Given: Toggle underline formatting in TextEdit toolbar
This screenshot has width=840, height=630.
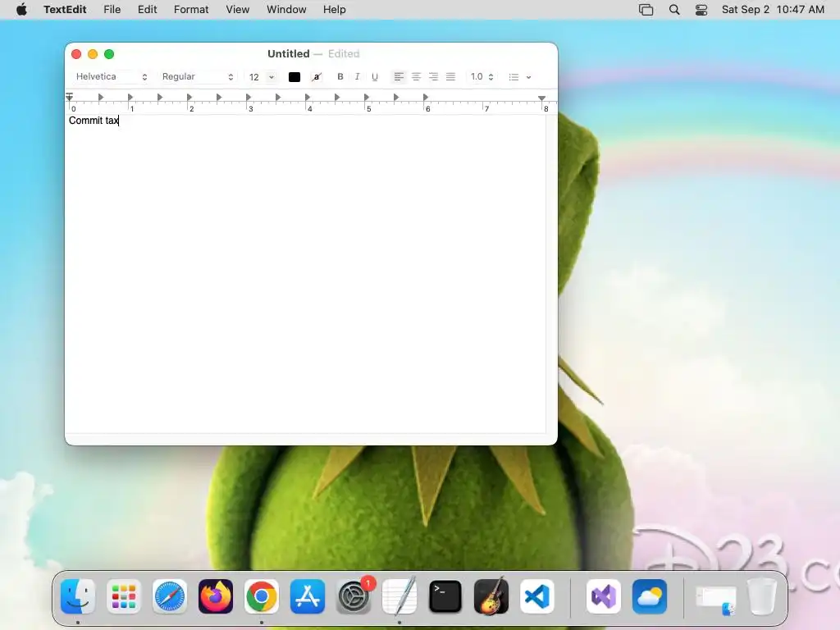Looking at the screenshot, I should pyautogui.click(x=374, y=76).
